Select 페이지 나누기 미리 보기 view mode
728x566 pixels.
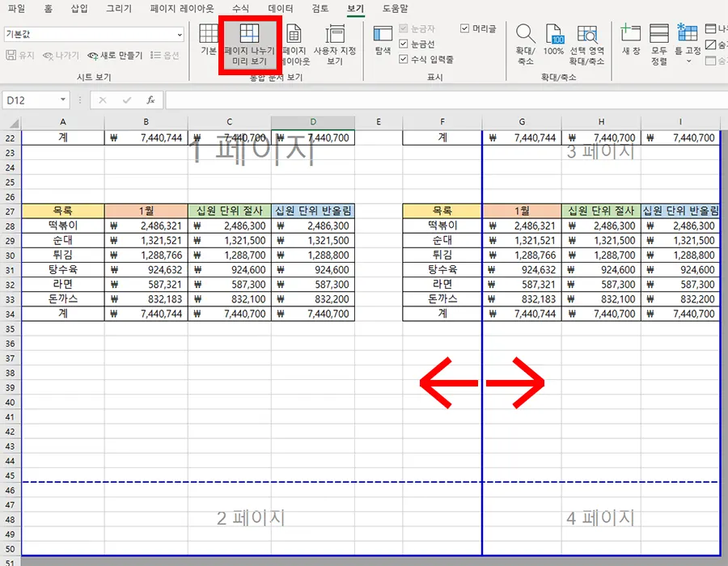coord(250,44)
